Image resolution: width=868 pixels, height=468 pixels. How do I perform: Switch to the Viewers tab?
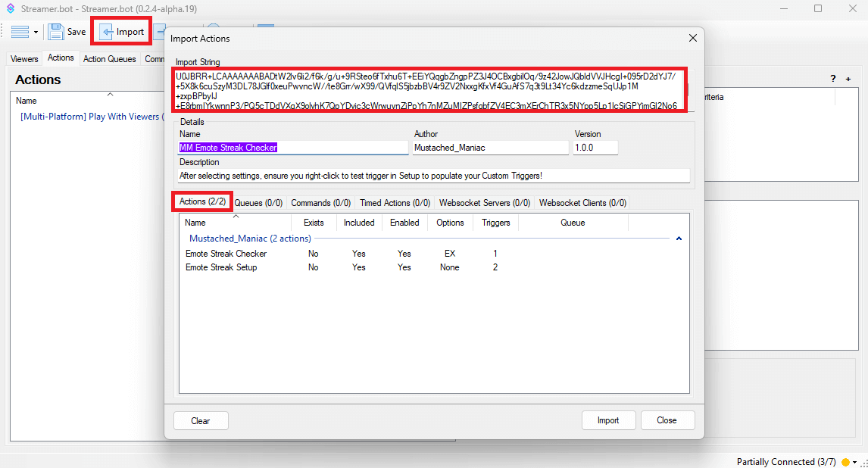click(24, 58)
